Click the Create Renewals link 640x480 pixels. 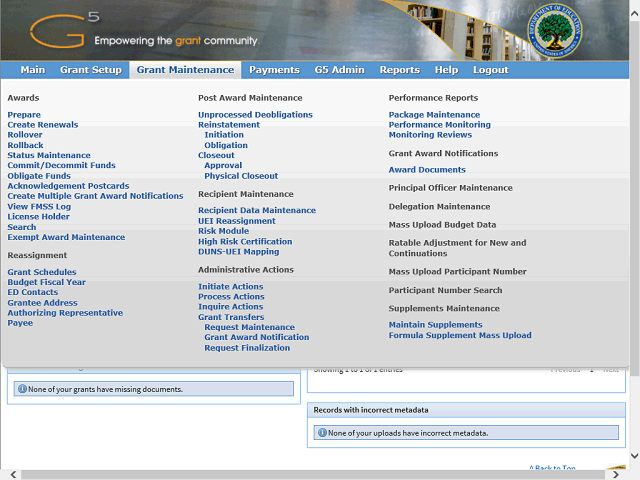pyautogui.click(x=43, y=124)
